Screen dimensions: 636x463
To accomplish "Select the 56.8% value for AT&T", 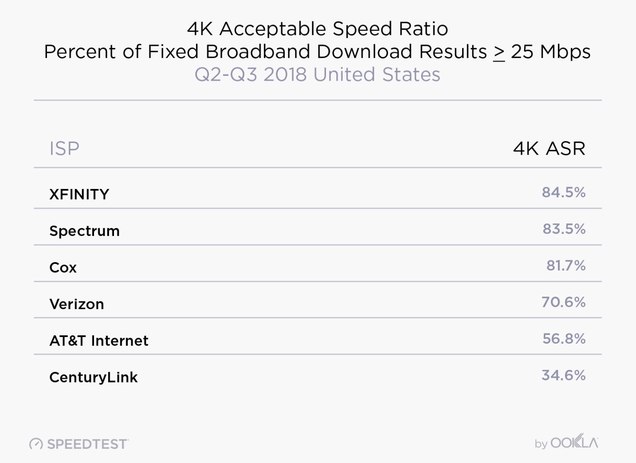I will (x=564, y=338).
